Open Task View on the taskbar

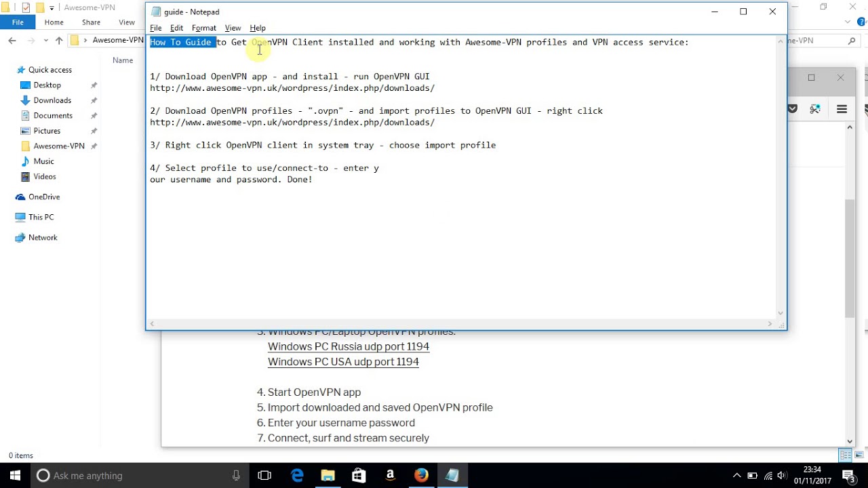coord(264,475)
